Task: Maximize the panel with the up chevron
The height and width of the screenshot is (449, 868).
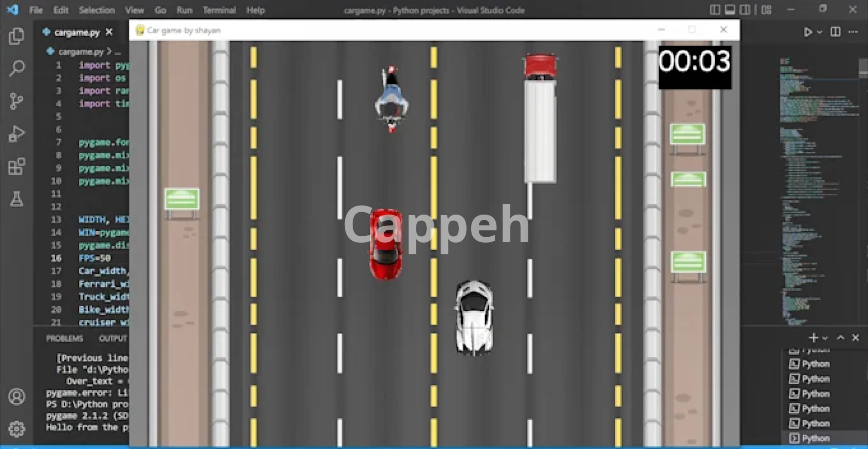Action: tap(840, 338)
